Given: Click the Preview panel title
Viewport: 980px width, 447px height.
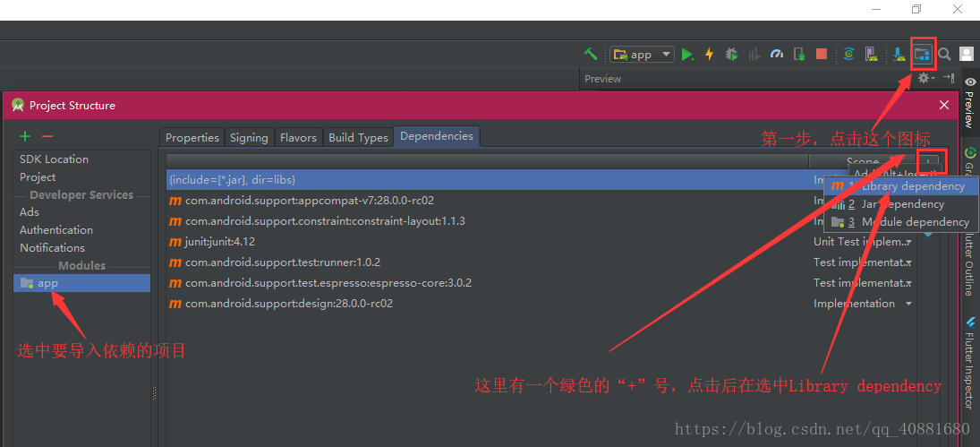Looking at the screenshot, I should click(x=602, y=79).
